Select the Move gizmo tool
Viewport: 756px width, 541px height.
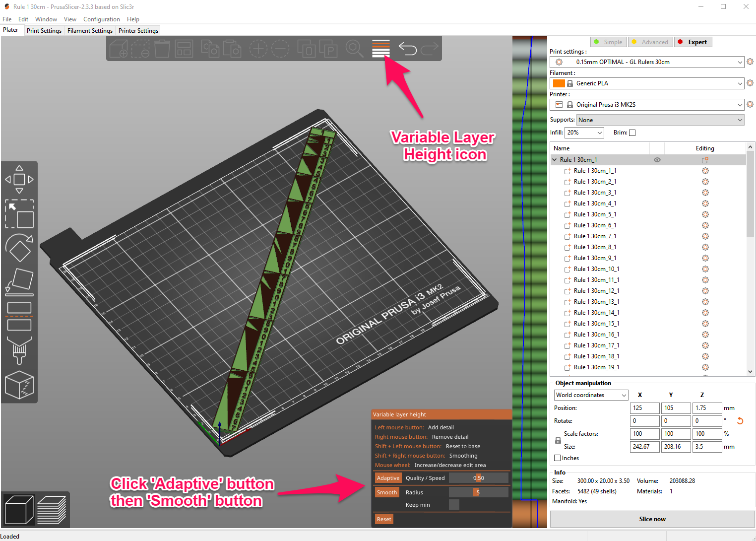tap(19, 179)
